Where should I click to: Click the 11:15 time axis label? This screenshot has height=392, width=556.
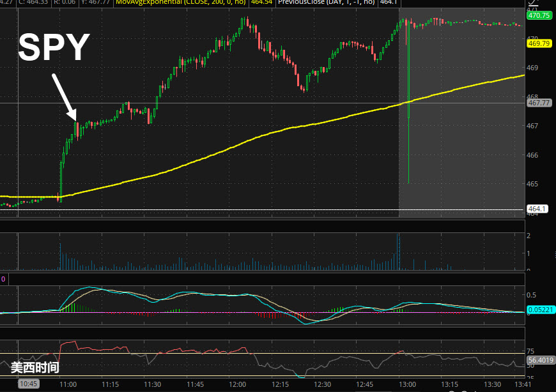(111, 384)
